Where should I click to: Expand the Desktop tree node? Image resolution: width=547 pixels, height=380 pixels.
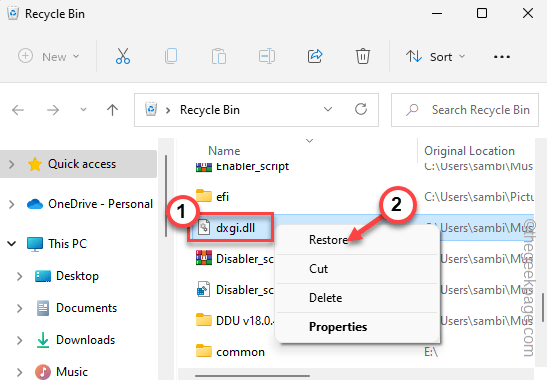coord(20,276)
